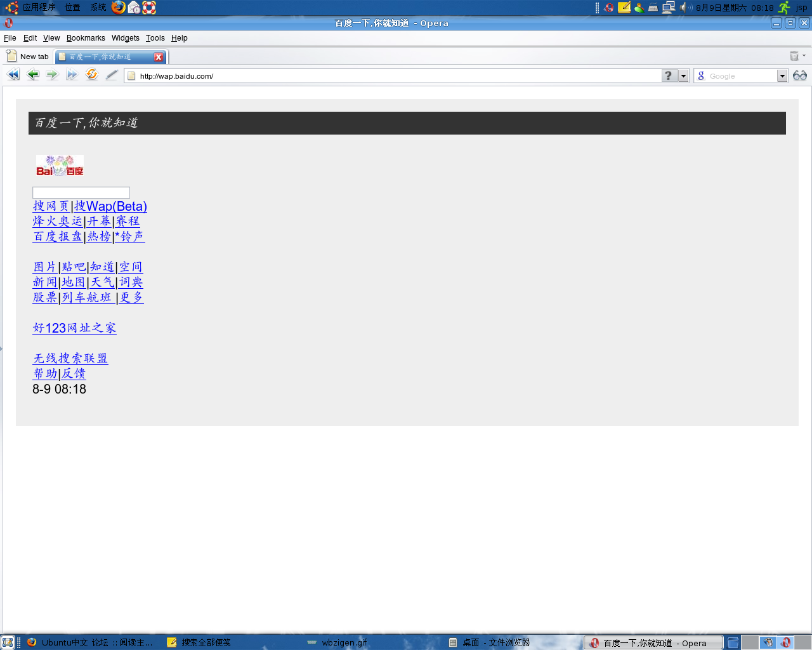Switch to the New tab tab

point(28,56)
